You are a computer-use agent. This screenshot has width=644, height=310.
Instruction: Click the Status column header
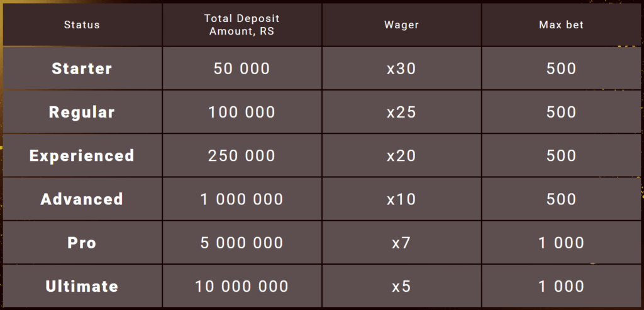82,25
